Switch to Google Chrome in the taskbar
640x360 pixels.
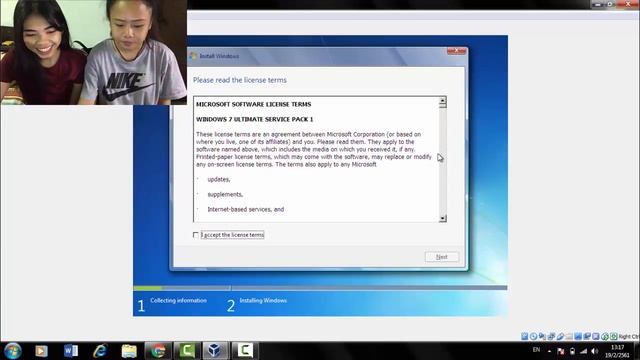pos(158,351)
